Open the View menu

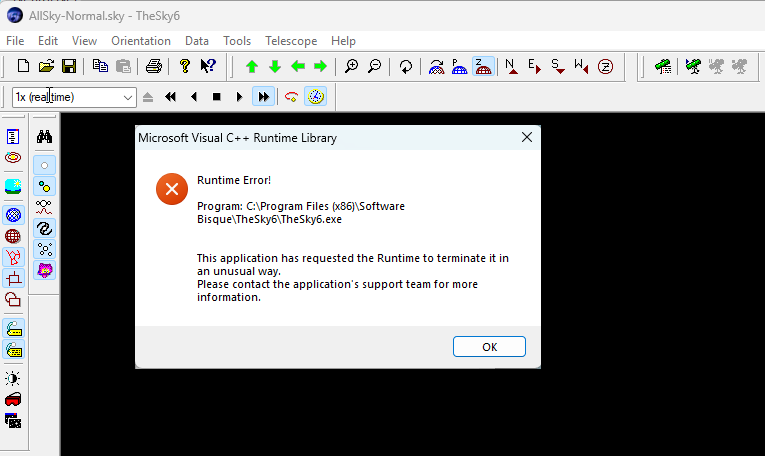pyautogui.click(x=84, y=41)
